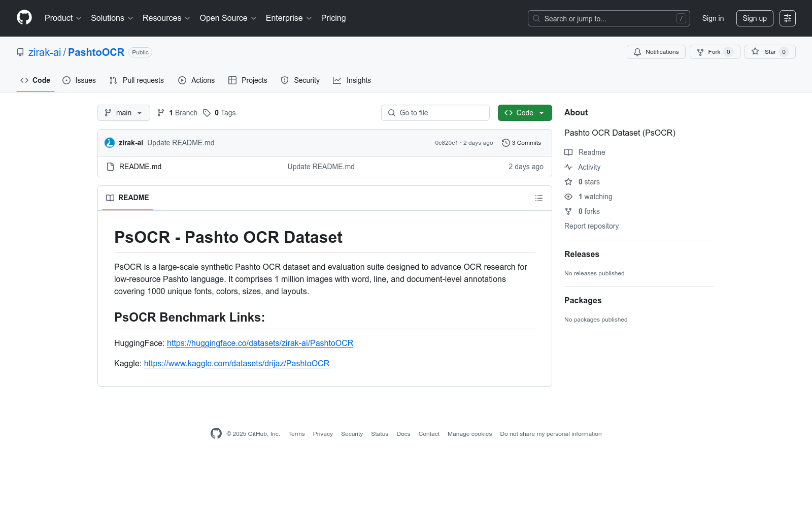
Task: Click the Notifications button
Action: pyautogui.click(x=656, y=52)
